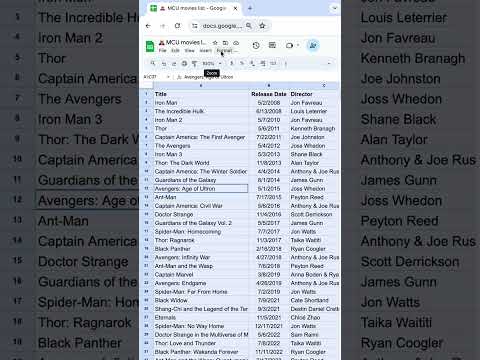Click the Title header cell
The width and height of the screenshot is (480, 360).
pos(201,94)
